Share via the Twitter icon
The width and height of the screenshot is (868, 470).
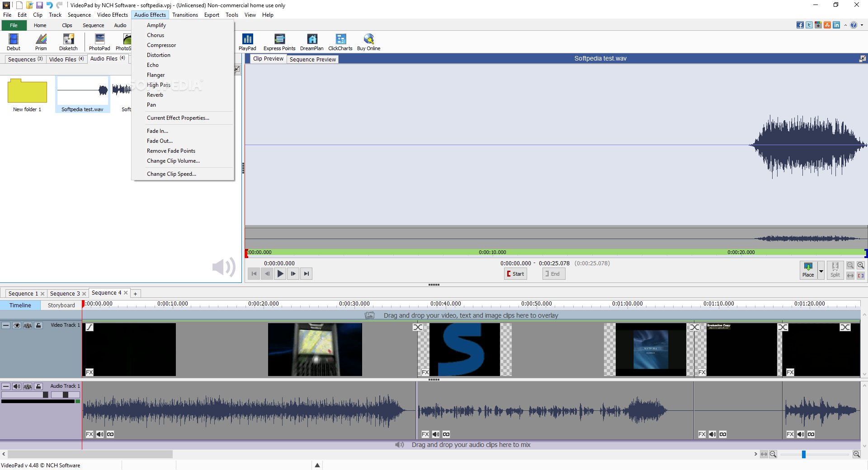click(x=809, y=25)
